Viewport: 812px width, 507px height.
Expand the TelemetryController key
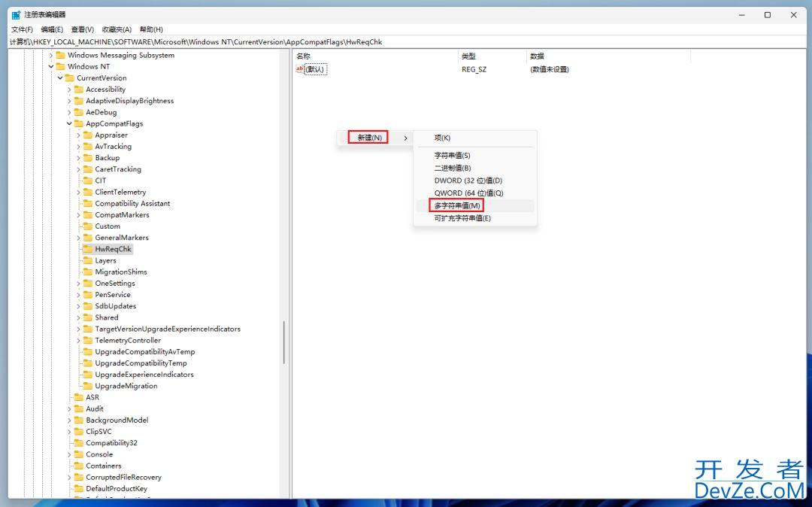[x=78, y=340]
